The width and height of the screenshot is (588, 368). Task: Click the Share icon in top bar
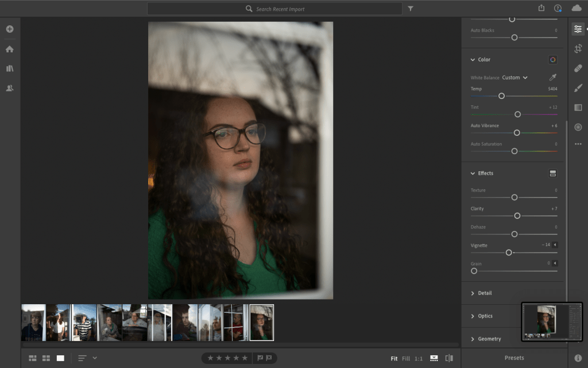click(541, 8)
